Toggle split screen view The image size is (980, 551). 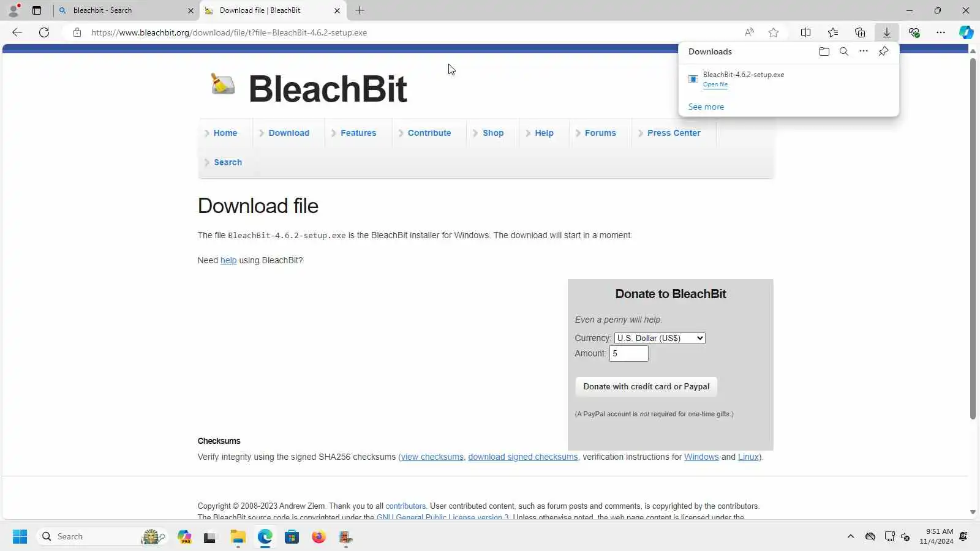point(805,32)
